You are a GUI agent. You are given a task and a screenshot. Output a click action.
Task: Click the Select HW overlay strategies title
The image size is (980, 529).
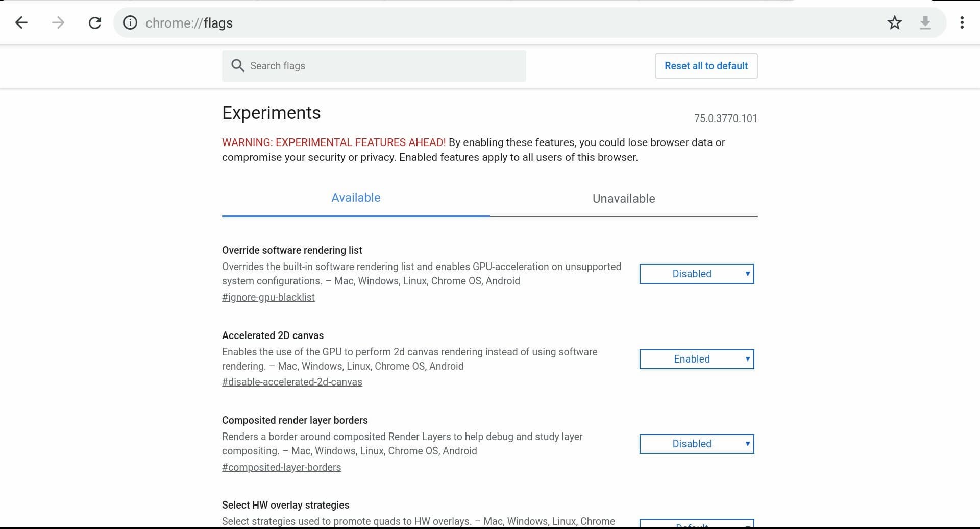click(x=285, y=505)
